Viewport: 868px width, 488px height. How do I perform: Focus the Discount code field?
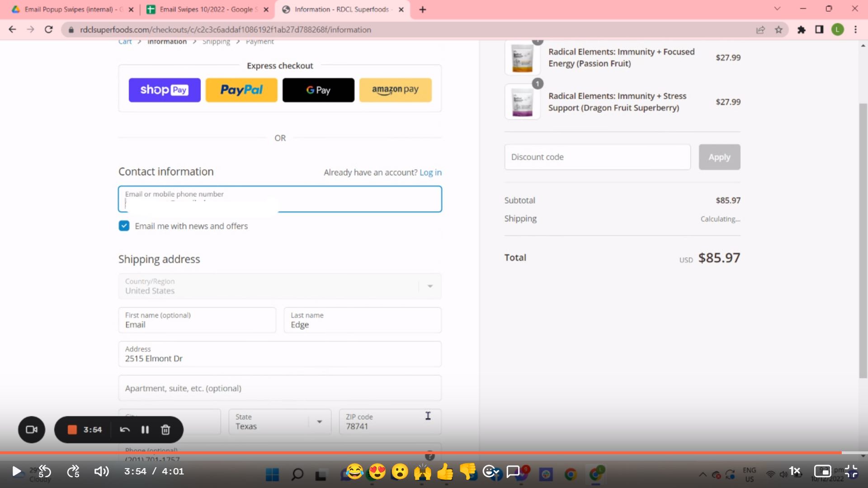tap(597, 157)
